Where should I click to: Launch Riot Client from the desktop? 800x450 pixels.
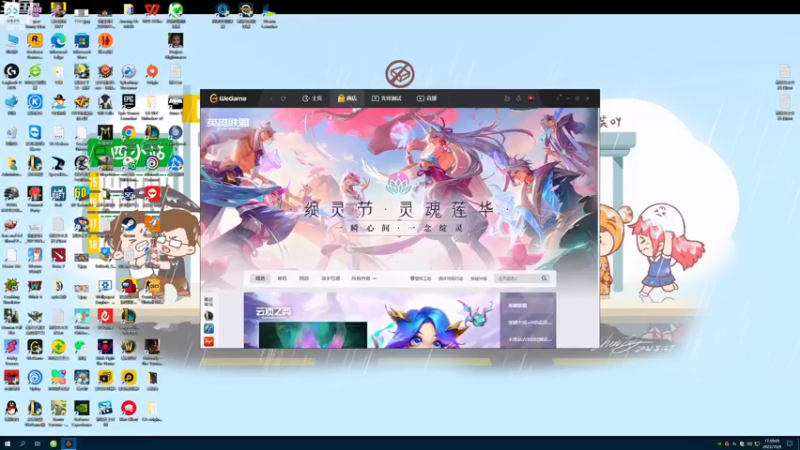(x=129, y=408)
